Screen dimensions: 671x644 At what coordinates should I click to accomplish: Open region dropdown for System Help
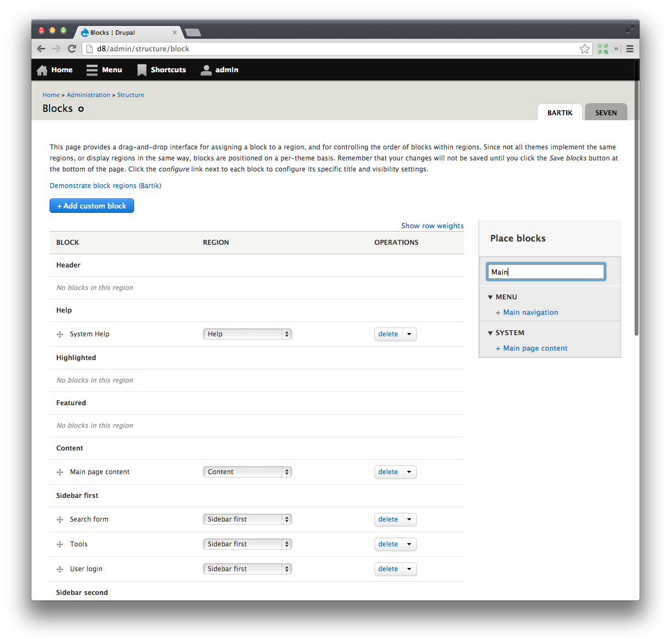[248, 334]
